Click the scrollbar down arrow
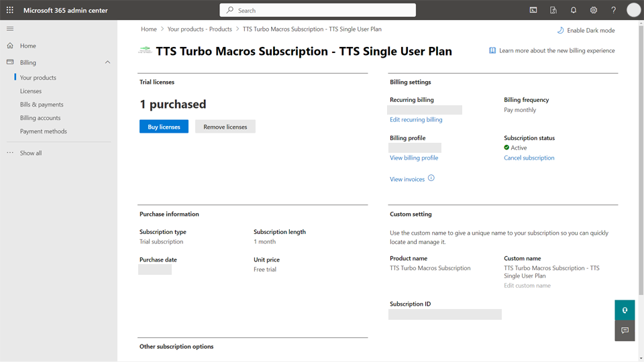 641,358
